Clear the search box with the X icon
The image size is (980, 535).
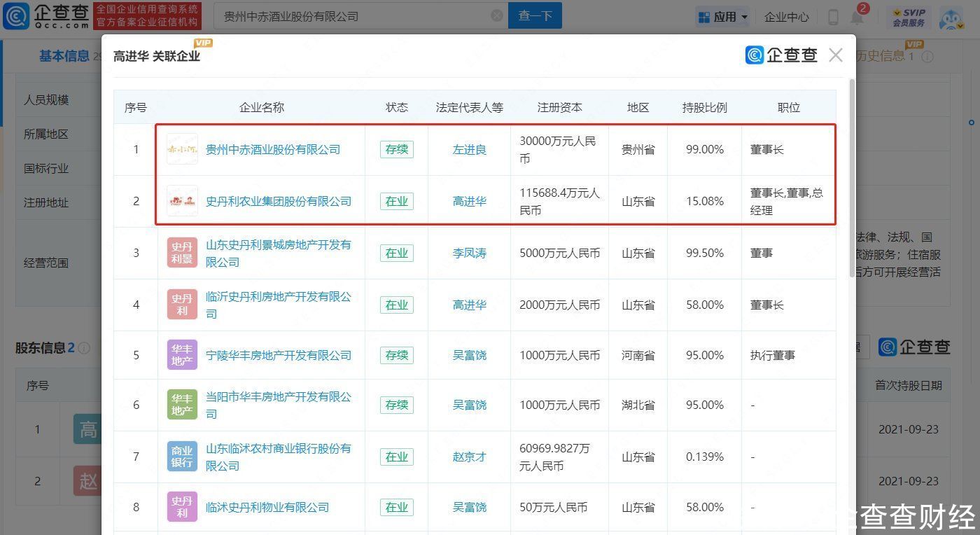tap(496, 15)
